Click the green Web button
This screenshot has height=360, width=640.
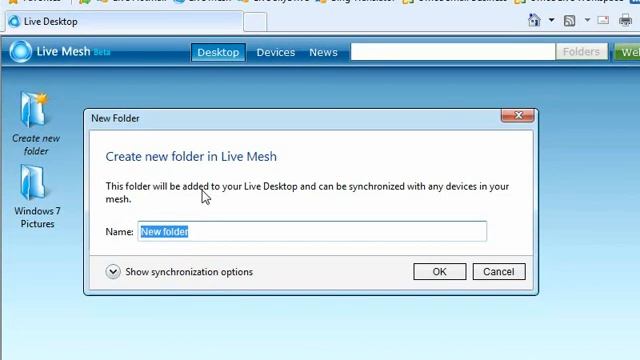coord(627,53)
